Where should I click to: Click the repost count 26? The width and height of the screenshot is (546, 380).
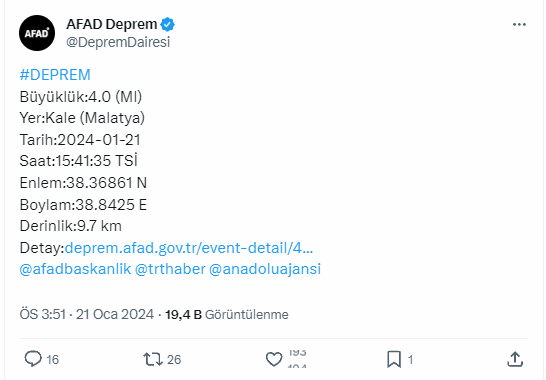pos(174,359)
